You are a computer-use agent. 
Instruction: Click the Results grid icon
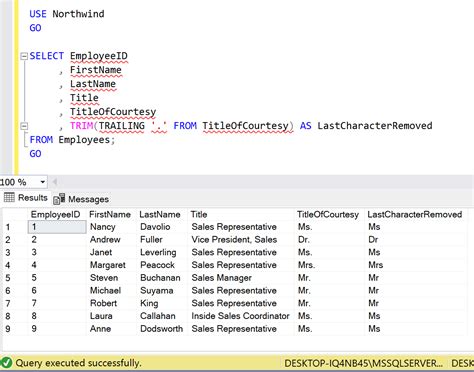pyautogui.click(x=9, y=197)
